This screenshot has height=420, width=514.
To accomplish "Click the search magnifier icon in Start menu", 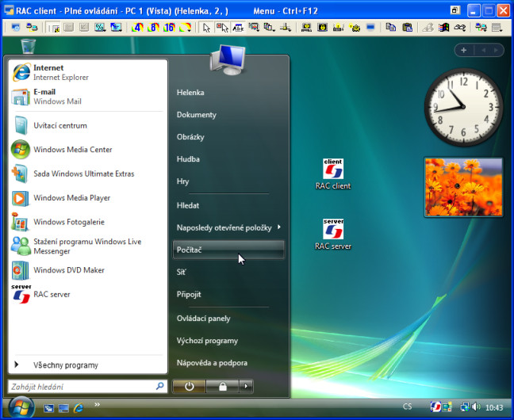I will point(160,386).
